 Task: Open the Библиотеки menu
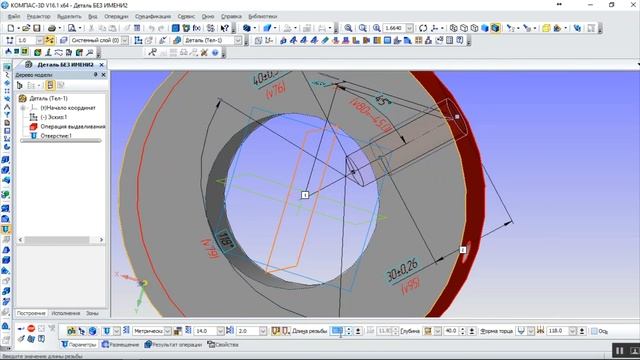click(x=263, y=16)
